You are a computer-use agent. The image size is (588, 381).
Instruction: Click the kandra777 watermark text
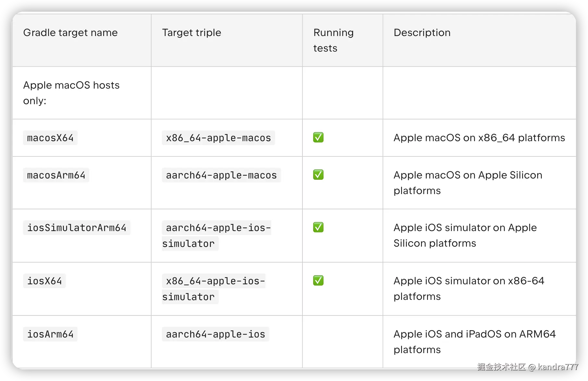558,367
